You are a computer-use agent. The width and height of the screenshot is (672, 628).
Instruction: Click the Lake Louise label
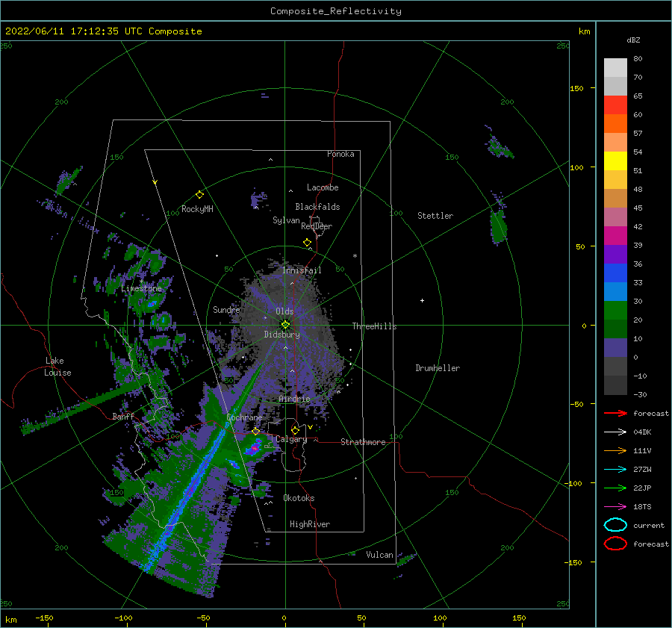[x=57, y=367]
